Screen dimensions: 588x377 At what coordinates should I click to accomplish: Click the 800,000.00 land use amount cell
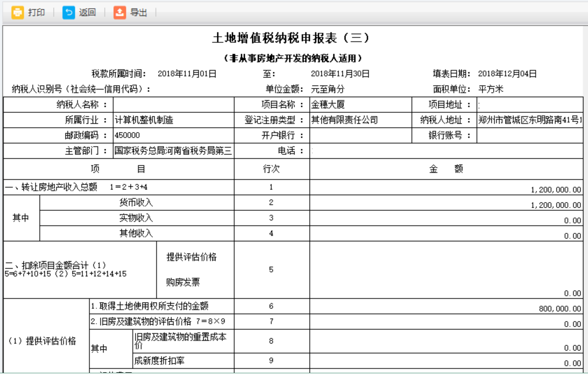coord(446,307)
